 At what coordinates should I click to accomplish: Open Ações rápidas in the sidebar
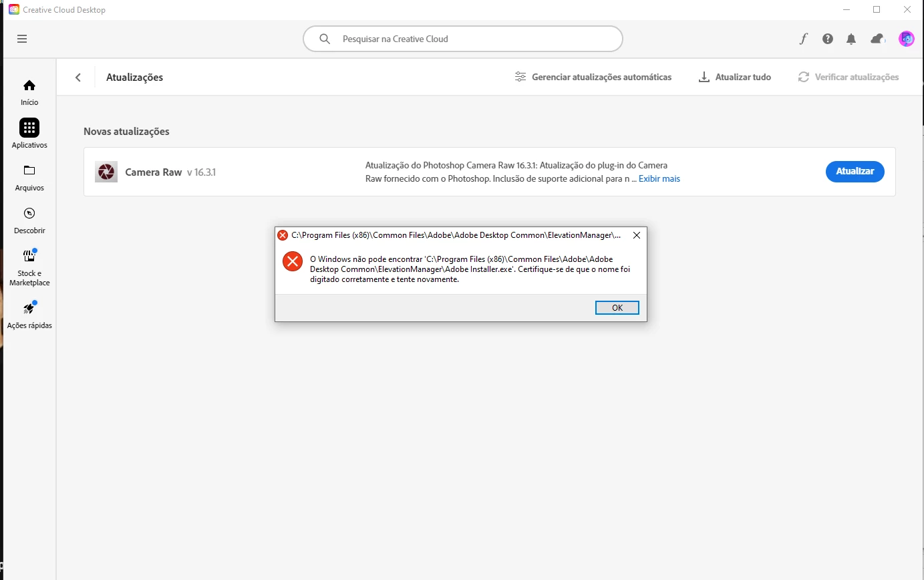click(29, 315)
